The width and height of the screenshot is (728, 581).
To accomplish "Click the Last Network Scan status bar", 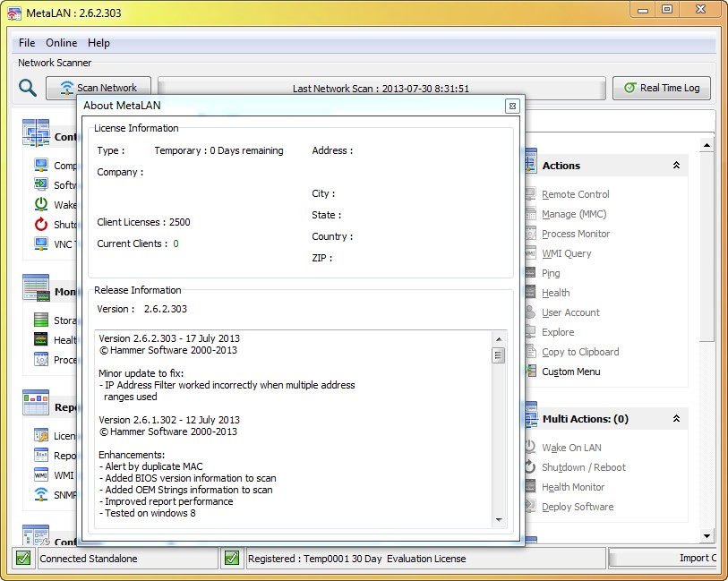I will point(381,88).
